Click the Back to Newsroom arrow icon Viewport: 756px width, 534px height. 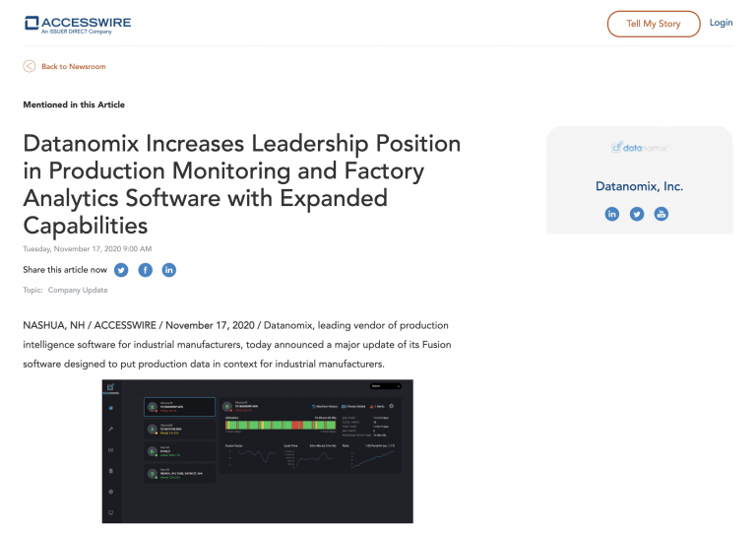30,66
